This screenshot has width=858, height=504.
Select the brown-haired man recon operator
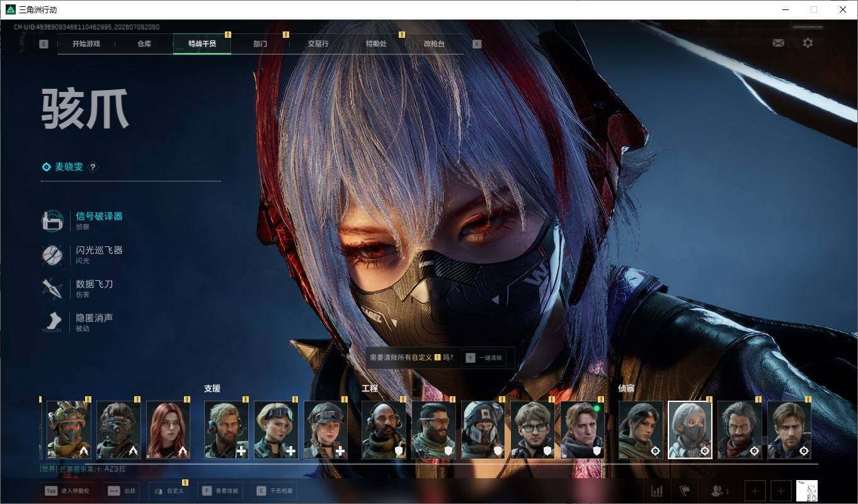pyautogui.click(x=789, y=430)
